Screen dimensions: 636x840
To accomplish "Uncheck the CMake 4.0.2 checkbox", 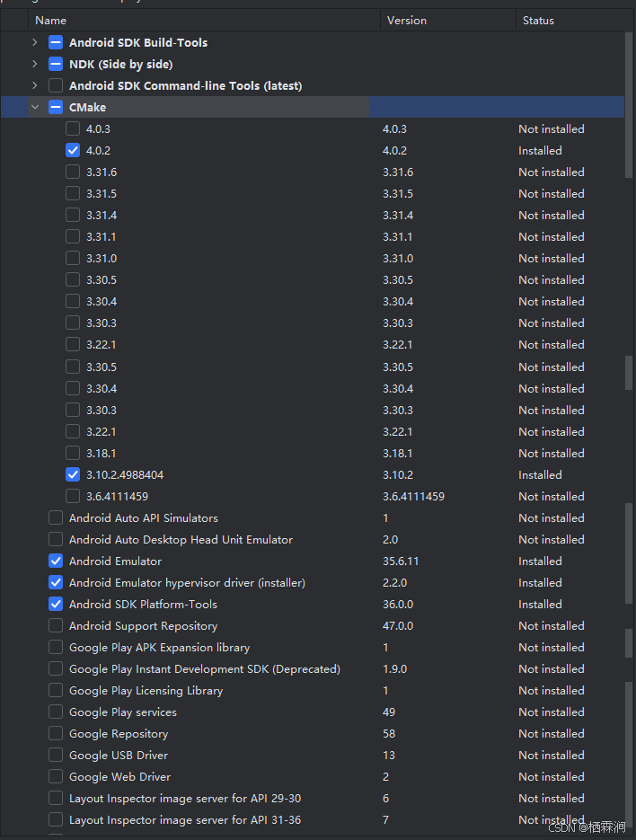I will pyautogui.click(x=73, y=150).
